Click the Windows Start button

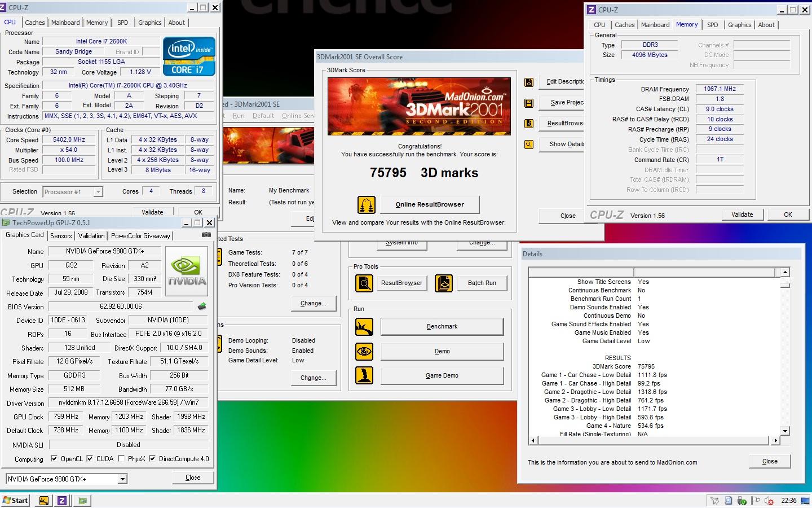point(15,500)
